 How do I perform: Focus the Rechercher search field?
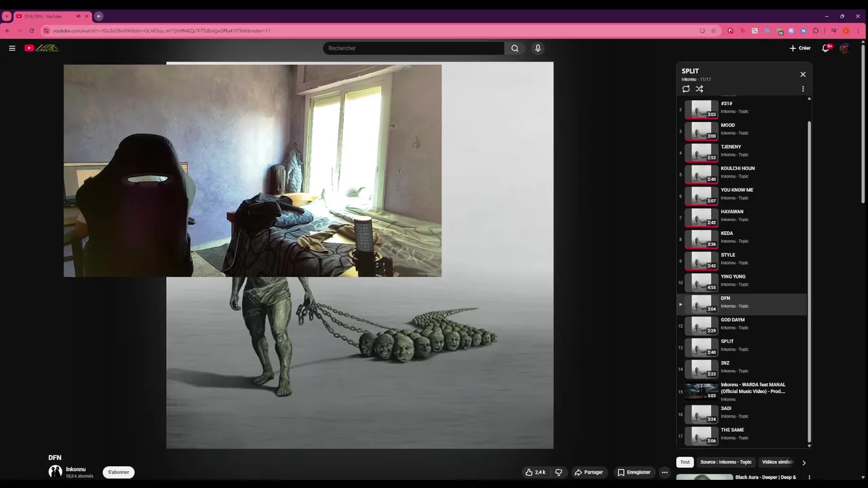pyautogui.click(x=414, y=48)
